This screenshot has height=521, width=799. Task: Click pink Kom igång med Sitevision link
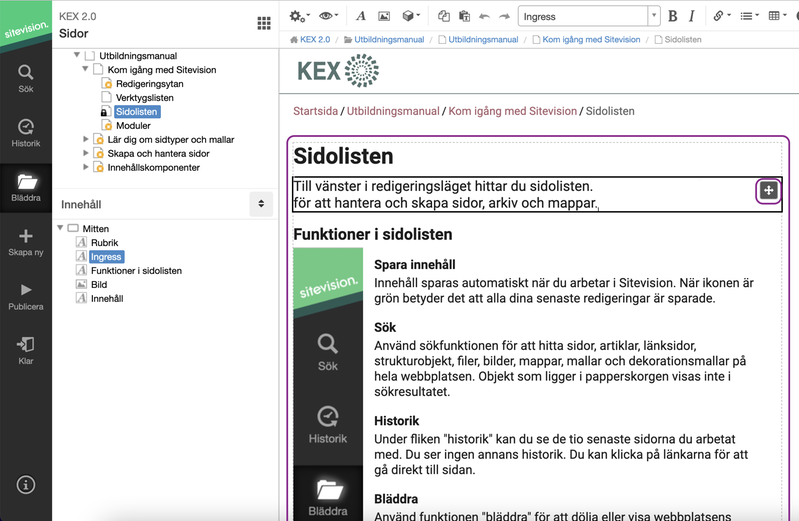click(x=513, y=111)
